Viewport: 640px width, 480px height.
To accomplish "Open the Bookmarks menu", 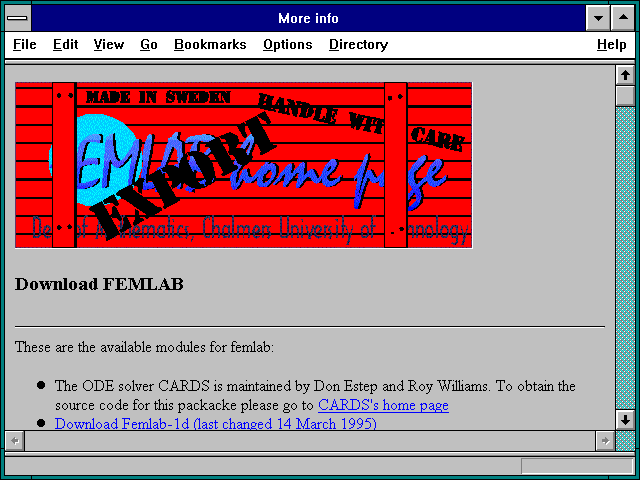I will tap(210, 44).
